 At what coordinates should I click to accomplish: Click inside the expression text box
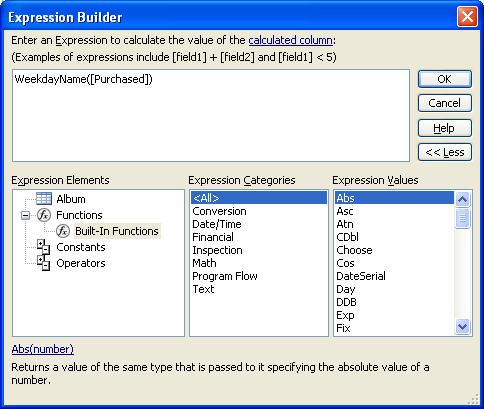pos(211,116)
